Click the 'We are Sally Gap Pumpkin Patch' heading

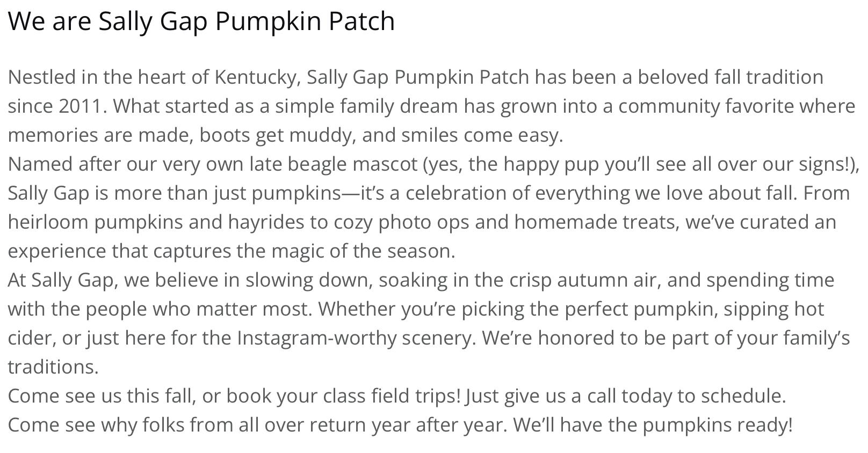coord(201,21)
